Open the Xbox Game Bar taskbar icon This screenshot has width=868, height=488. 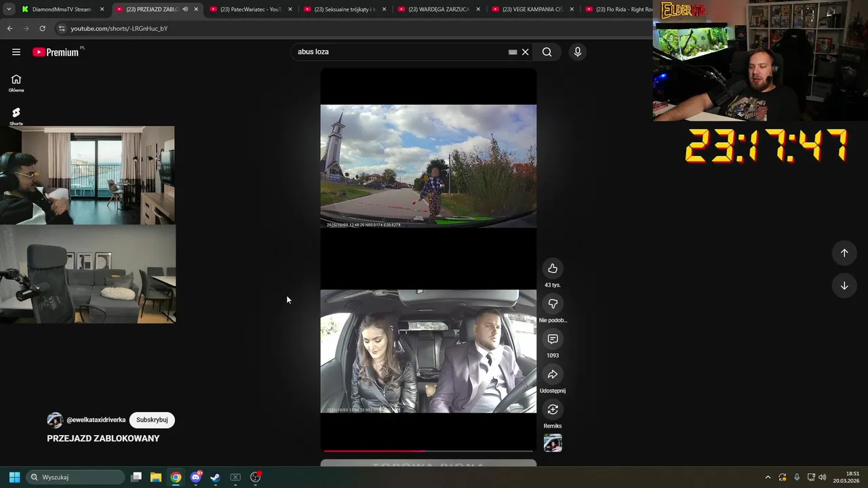(x=235, y=477)
